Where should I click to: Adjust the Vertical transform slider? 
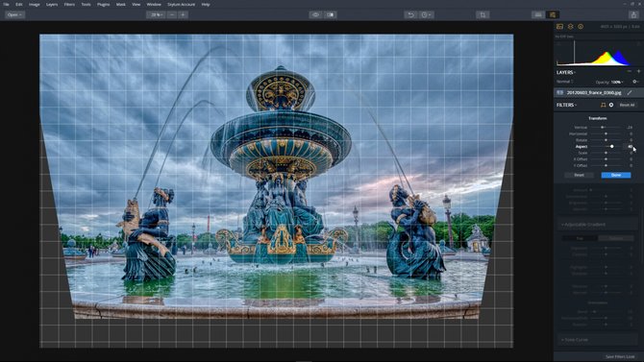[x=606, y=128]
